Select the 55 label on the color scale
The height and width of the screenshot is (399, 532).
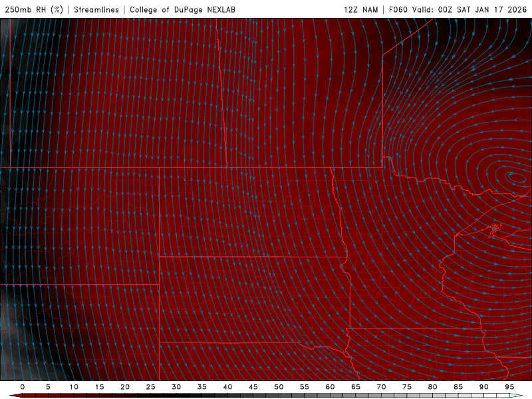point(305,387)
